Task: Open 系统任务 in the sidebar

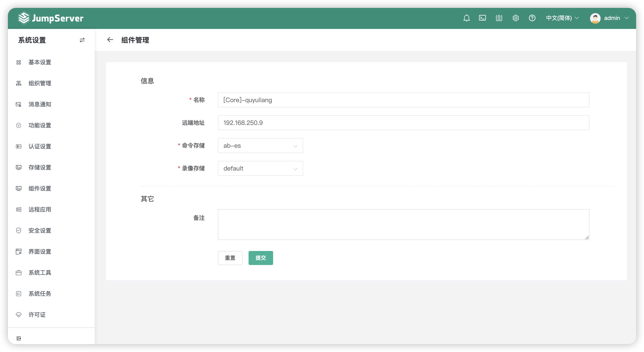Action: tap(40, 293)
